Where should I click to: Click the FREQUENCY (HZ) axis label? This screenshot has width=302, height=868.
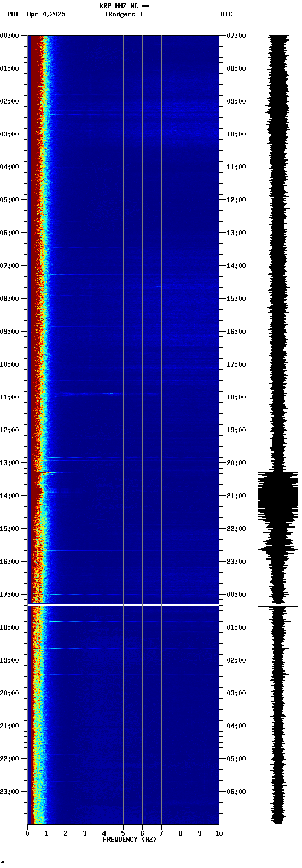(x=130, y=839)
